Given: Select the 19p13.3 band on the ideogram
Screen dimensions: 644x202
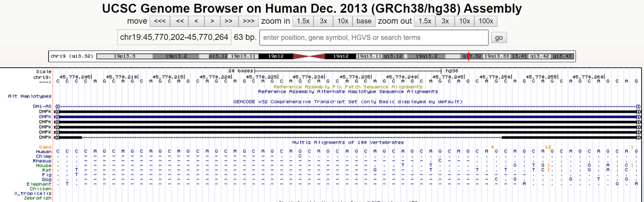Looking at the screenshot, I should click(x=124, y=56).
